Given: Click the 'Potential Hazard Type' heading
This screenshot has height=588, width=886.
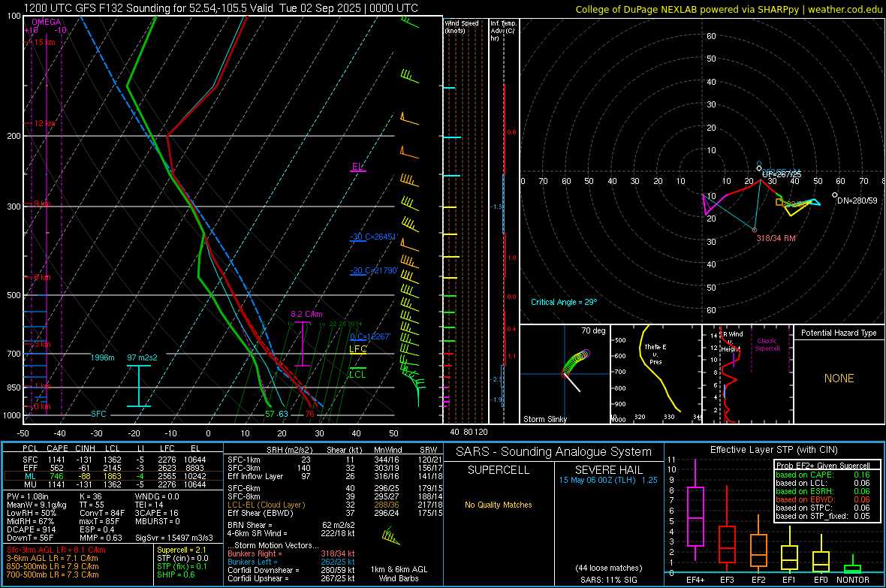Looking at the screenshot, I should pos(839,333).
